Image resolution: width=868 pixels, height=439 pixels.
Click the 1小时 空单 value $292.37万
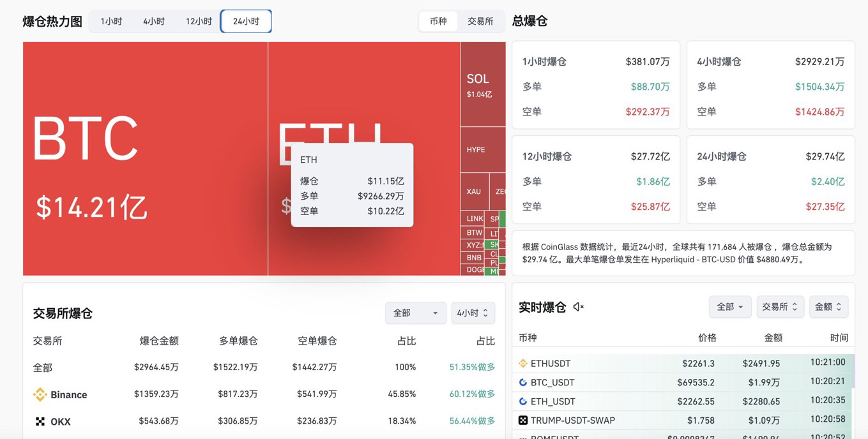(x=648, y=112)
